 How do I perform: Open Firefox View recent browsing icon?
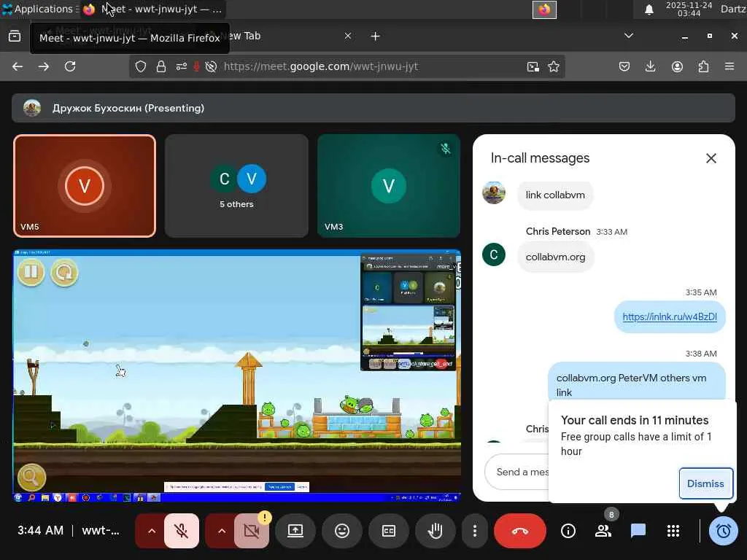[15, 36]
